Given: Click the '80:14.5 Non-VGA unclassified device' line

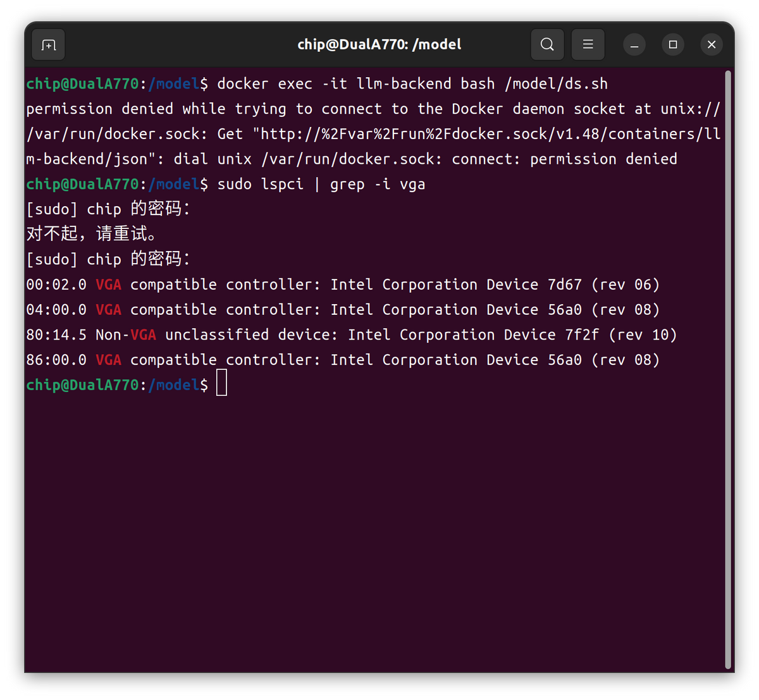Looking at the screenshot, I should [352, 335].
